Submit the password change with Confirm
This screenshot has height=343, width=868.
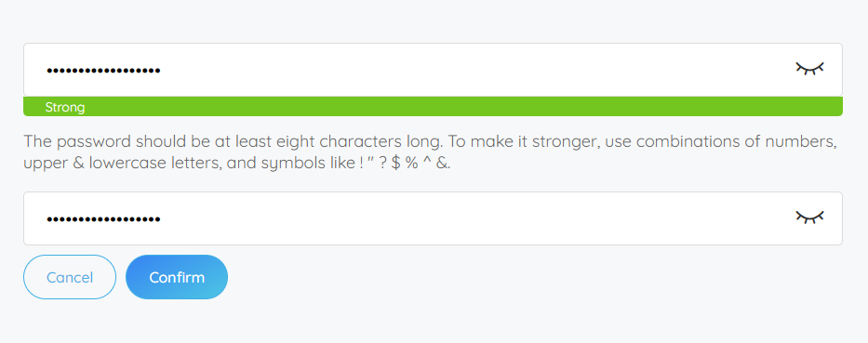click(177, 277)
